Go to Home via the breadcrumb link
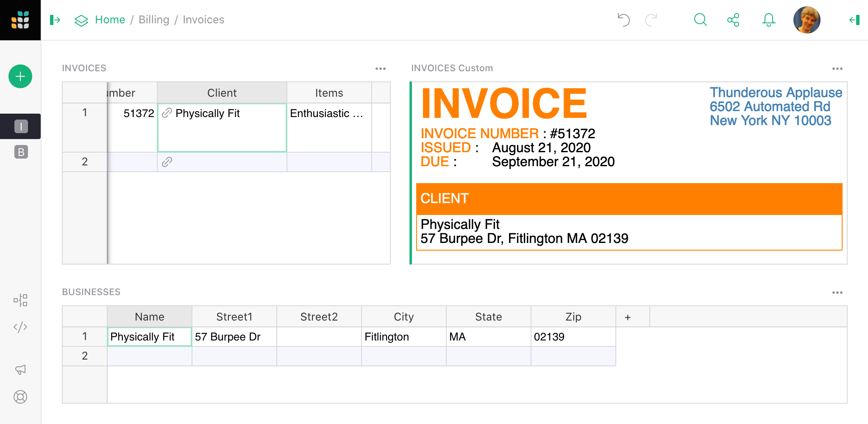The image size is (868, 424). [110, 20]
